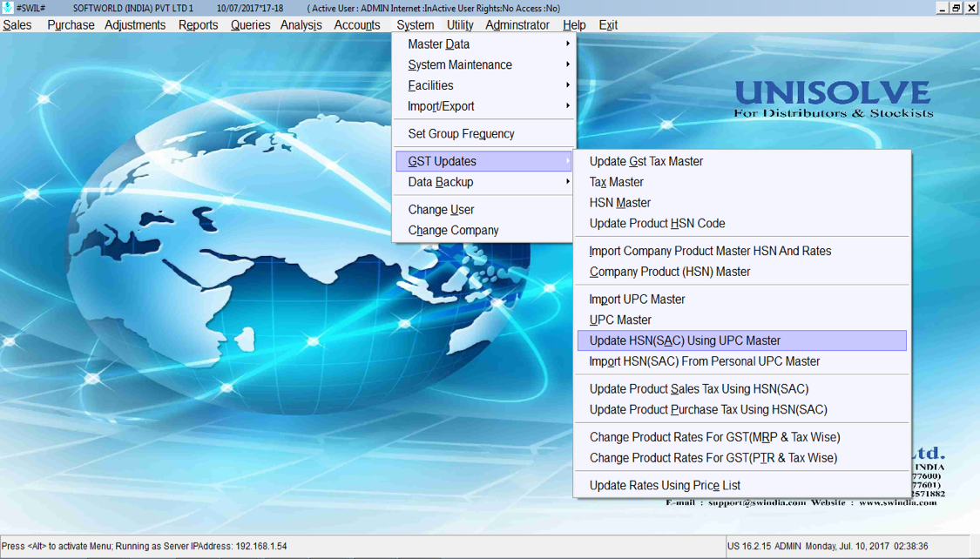The height and width of the screenshot is (559, 980).
Task: Open UPC Master entry
Action: (742, 320)
